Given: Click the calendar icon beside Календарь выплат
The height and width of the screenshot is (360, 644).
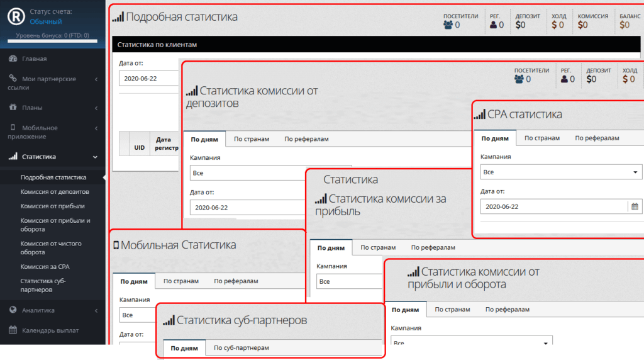Looking at the screenshot, I should [x=13, y=330].
